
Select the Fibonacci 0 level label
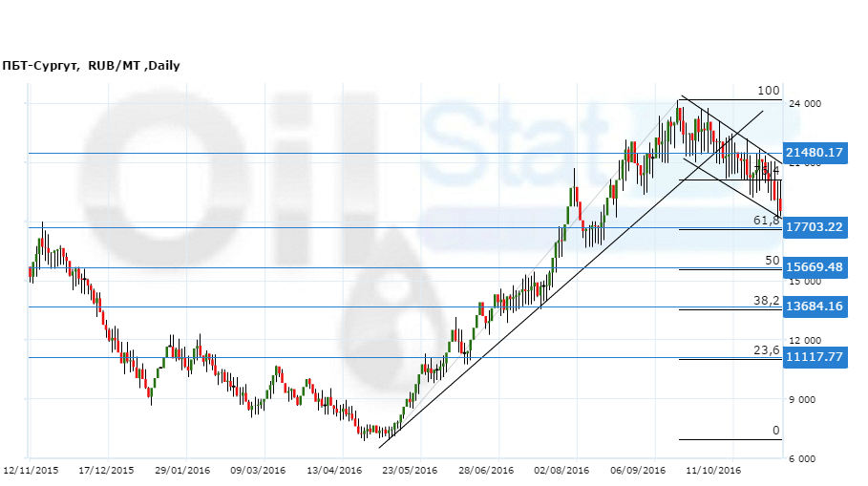776,431
